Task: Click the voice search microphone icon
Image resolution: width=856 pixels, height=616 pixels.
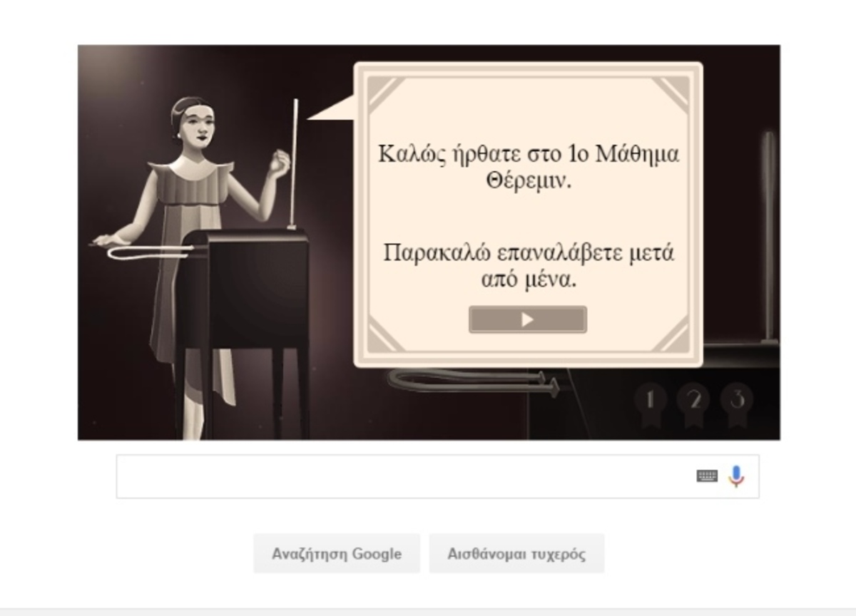Action: click(x=736, y=476)
